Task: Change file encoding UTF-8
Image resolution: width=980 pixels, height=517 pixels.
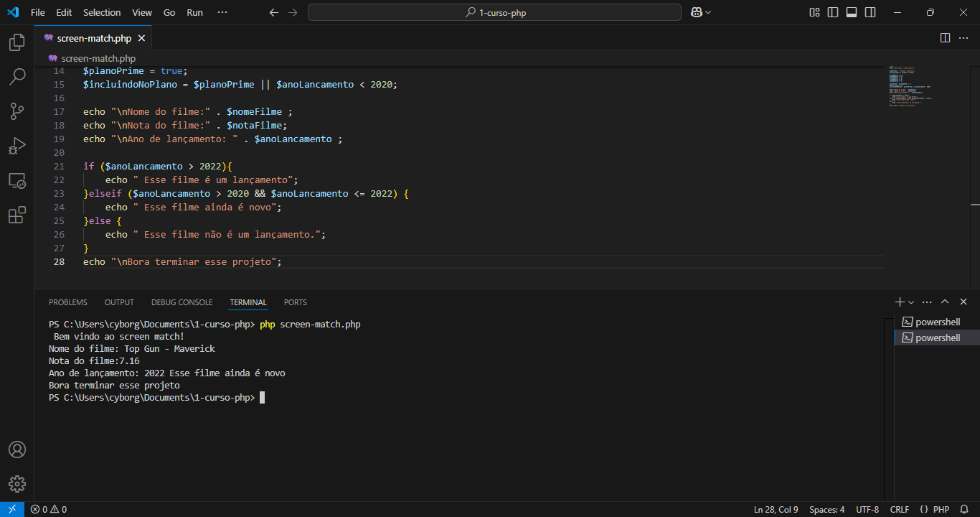Action: [x=867, y=509]
